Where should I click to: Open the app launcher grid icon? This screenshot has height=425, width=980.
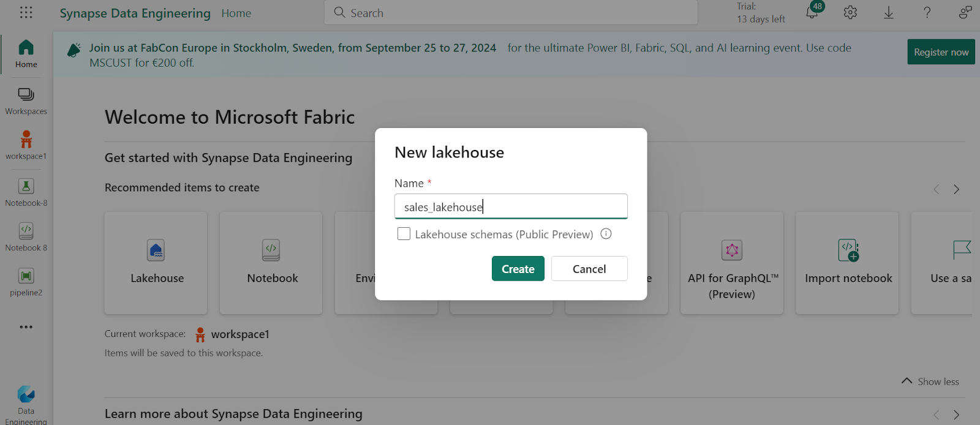tap(26, 12)
